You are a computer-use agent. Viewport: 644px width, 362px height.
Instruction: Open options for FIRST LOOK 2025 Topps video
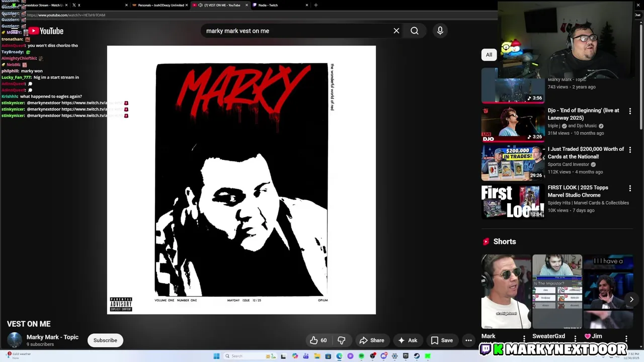click(x=630, y=188)
